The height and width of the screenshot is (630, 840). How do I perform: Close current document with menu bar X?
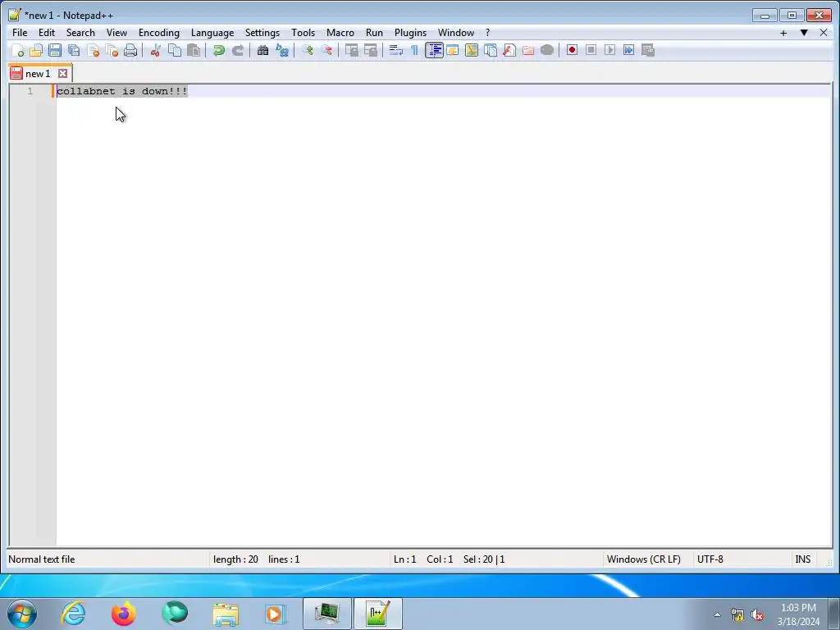click(x=824, y=33)
